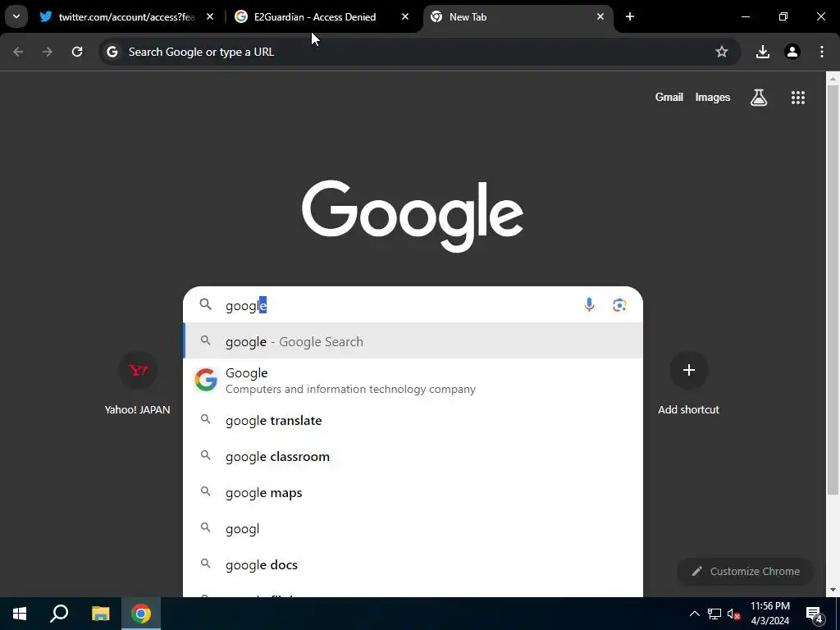The width and height of the screenshot is (840, 630).
Task: Go back with the back arrow
Action: click(18, 52)
